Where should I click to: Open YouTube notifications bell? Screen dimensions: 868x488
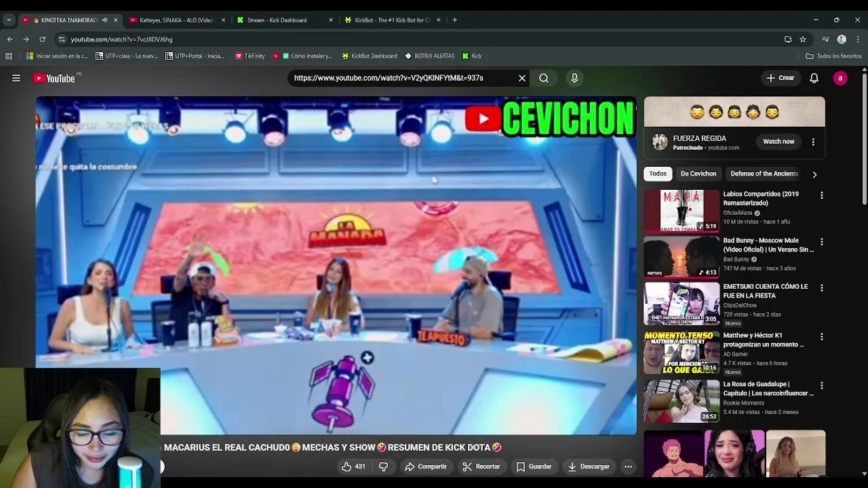(x=814, y=79)
